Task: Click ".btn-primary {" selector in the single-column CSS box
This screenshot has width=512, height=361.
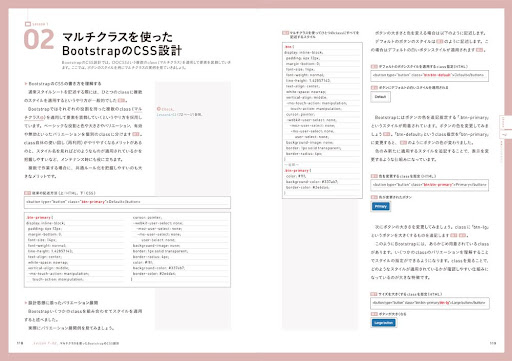Action: coord(298,171)
